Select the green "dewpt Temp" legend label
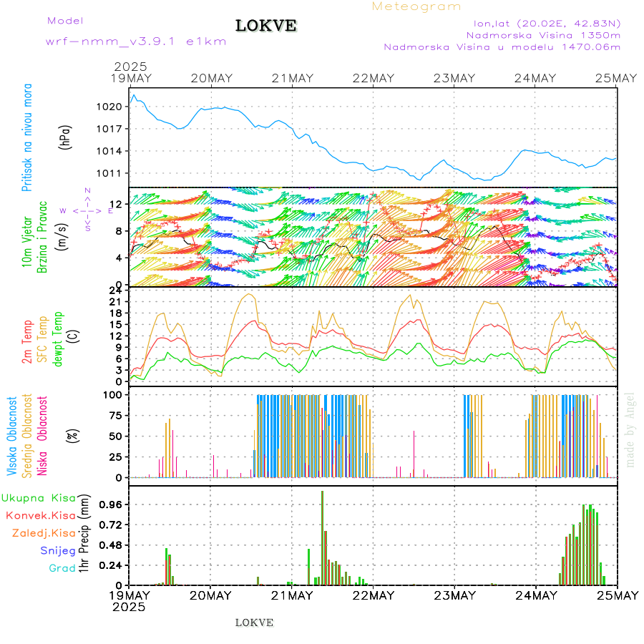This screenshot has width=644, height=644. [57, 338]
